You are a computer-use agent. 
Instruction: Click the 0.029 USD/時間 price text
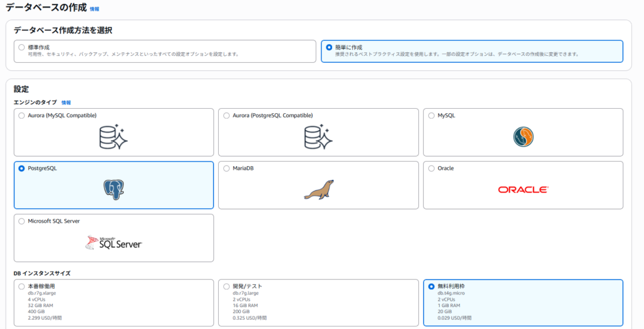pos(455,318)
